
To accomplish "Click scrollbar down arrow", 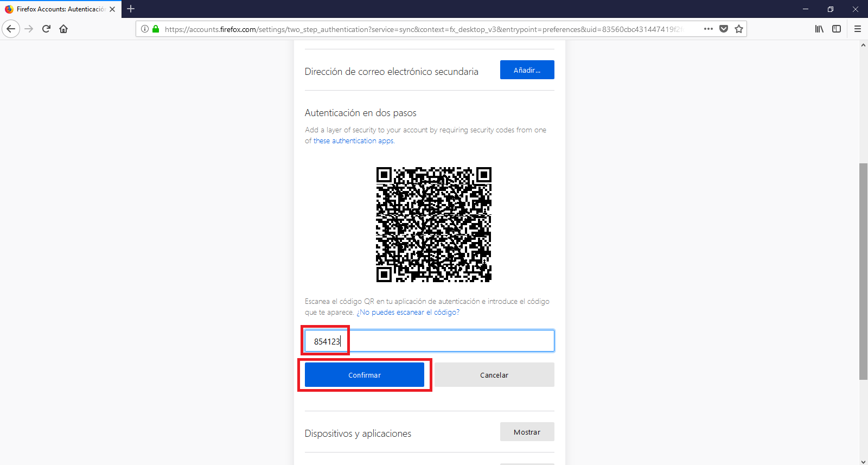I will point(863,461).
